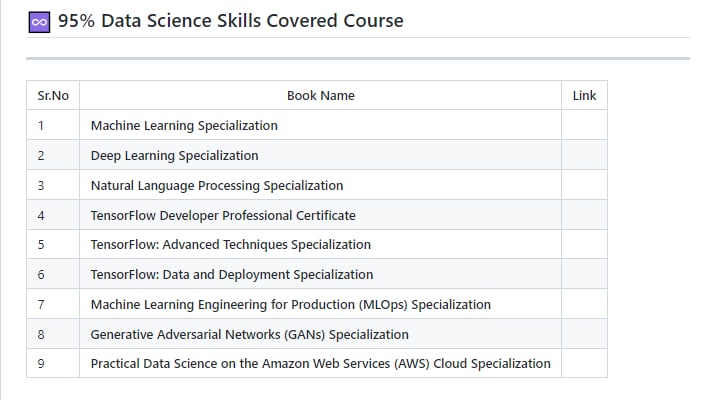The height and width of the screenshot is (400, 707).
Task: Open 'Generative Adversarial Networks (GANs) Specialization' entry
Action: pyautogui.click(x=249, y=334)
